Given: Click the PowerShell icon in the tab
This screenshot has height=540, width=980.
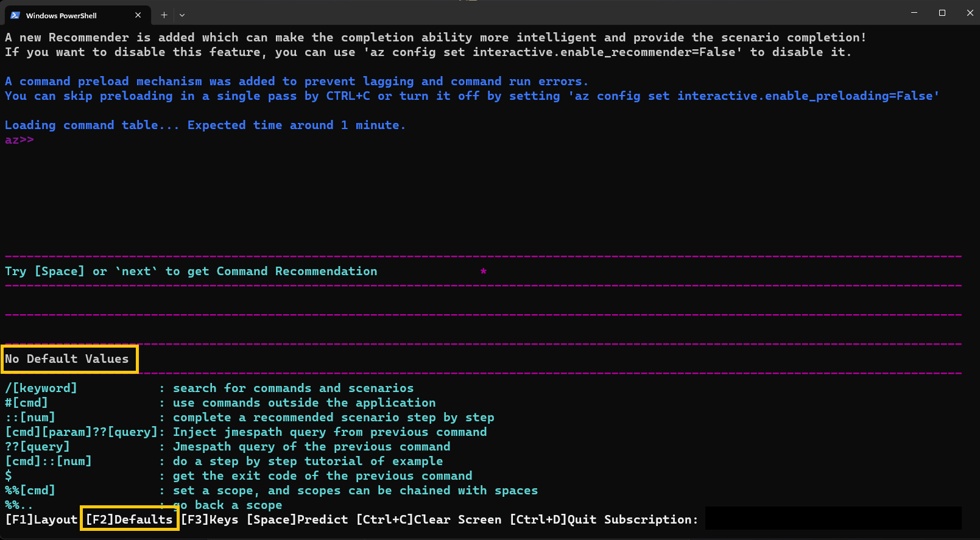Looking at the screenshot, I should 15,15.
